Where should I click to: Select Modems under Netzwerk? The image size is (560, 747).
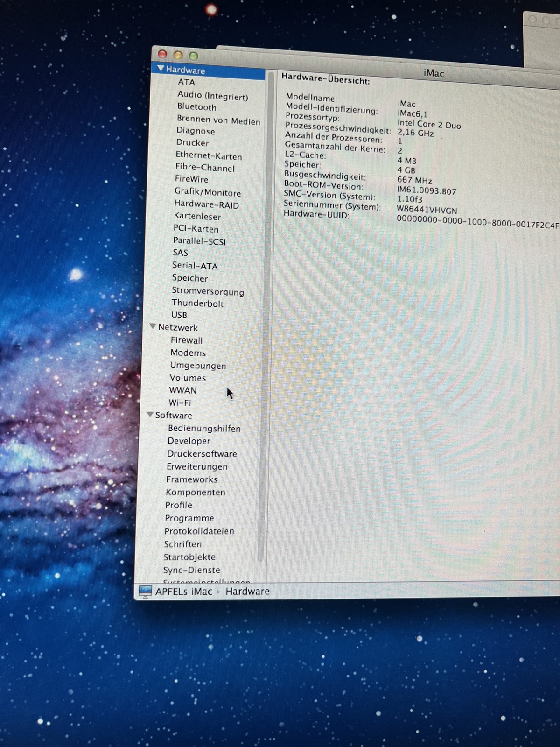coord(188,353)
